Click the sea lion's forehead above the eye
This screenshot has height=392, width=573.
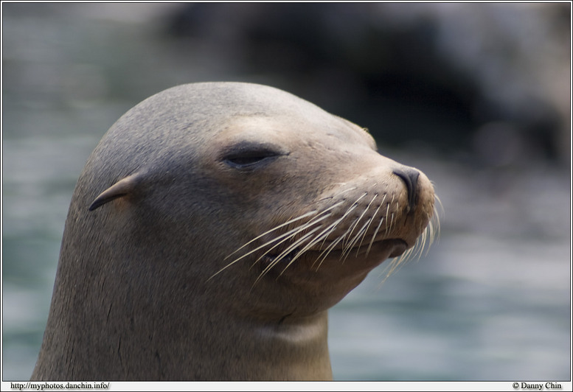point(251,122)
